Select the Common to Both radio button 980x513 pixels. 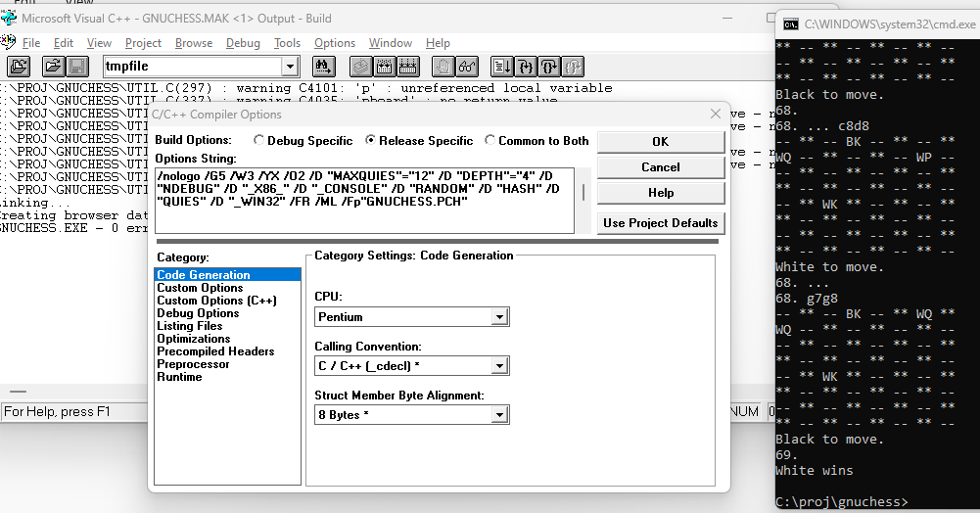[490, 141]
